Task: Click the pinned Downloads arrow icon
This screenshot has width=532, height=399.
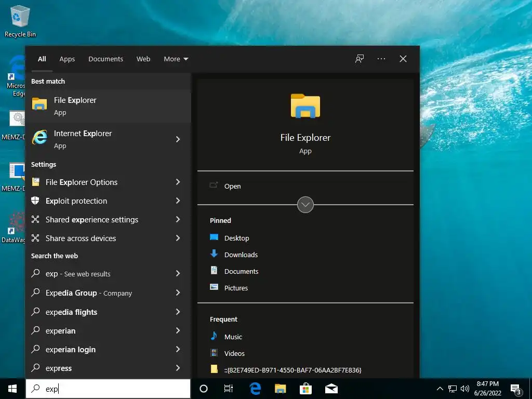Action: pyautogui.click(x=214, y=254)
